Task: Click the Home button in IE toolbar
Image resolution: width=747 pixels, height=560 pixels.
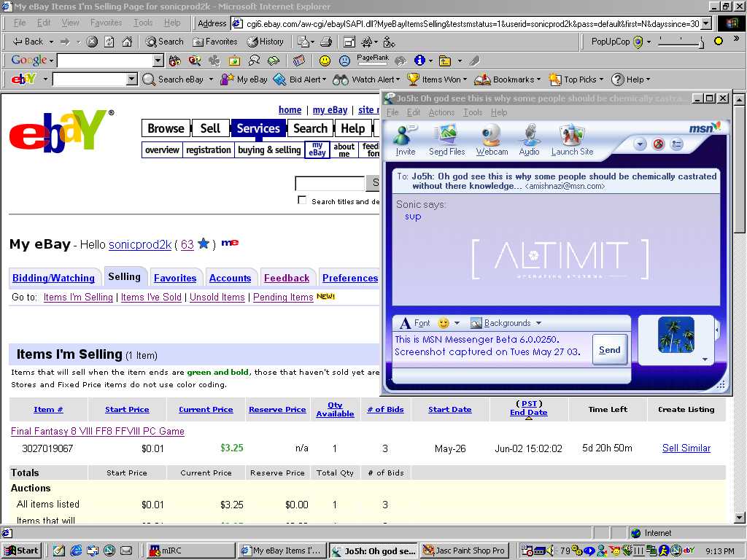Action: pos(127,42)
